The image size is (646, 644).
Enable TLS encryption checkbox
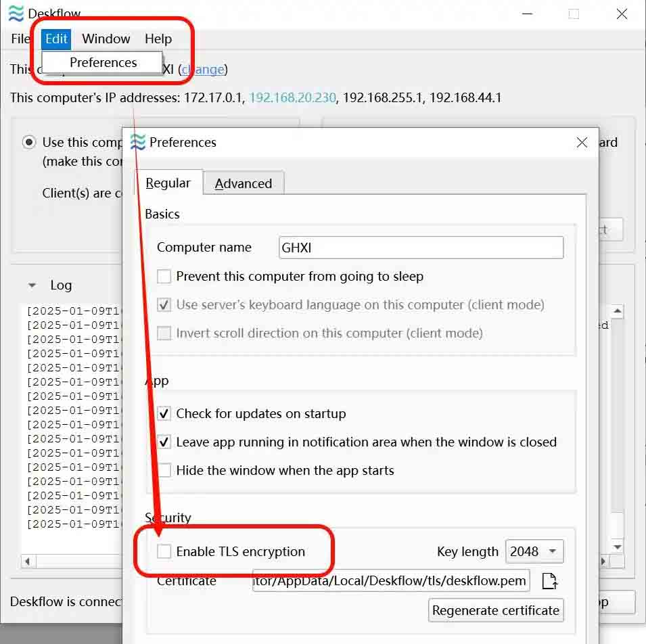coord(164,551)
